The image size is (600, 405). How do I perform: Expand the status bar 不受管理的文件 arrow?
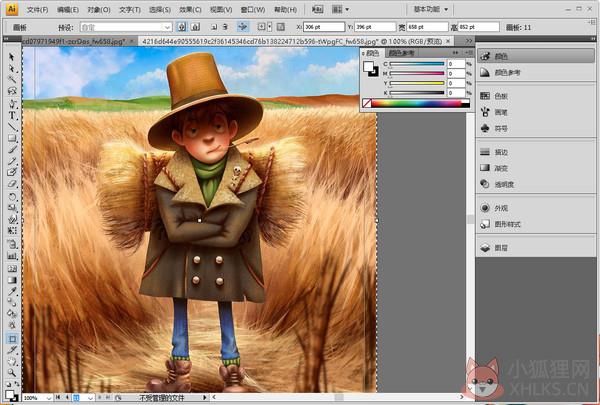coord(205,398)
